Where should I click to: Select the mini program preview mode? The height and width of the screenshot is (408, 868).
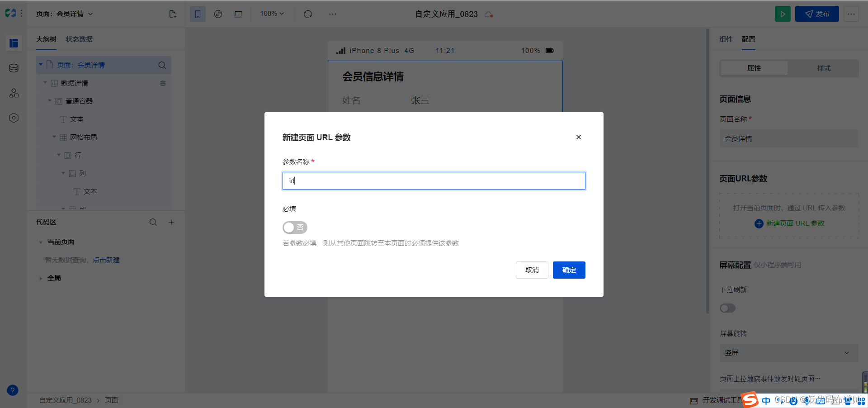[218, 14]
